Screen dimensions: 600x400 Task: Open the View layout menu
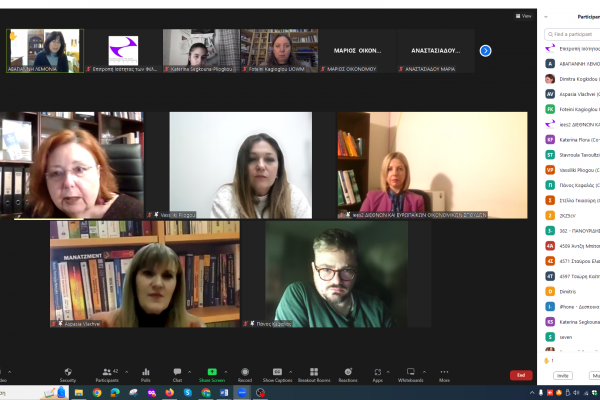pos(523,16)
